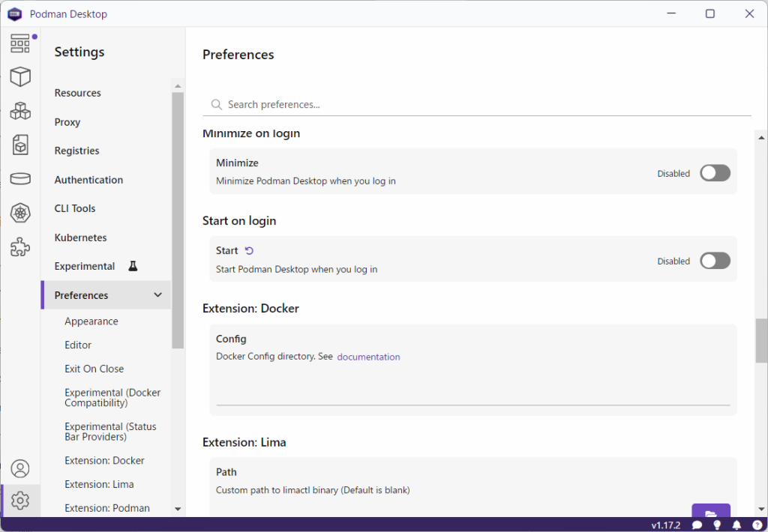This screenshot has width=768, height=532.
Task: Open the Dashboard icon in left navigation
Action: (x=20, y=43)
